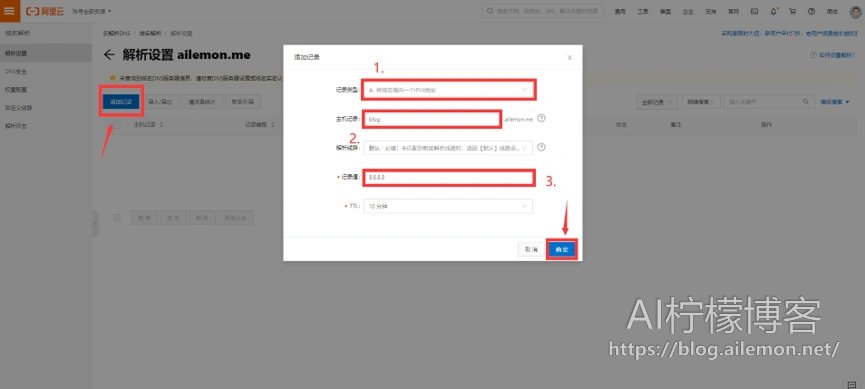Image resolution: width=865 pixels, height=389 pixels.
Task: Click the 请求量统计 button
Action: [x=203, y=102]
